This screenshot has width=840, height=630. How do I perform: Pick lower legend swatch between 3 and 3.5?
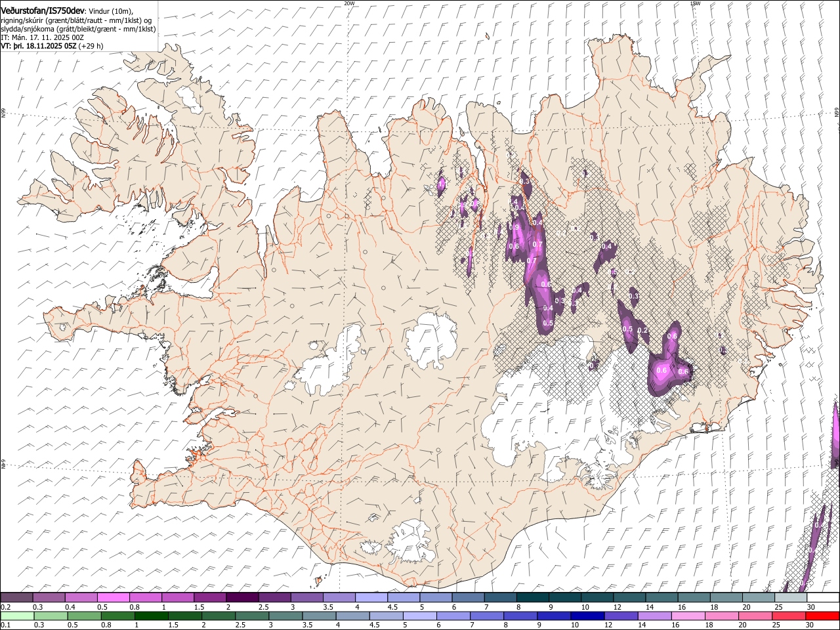tap(285, 616)
